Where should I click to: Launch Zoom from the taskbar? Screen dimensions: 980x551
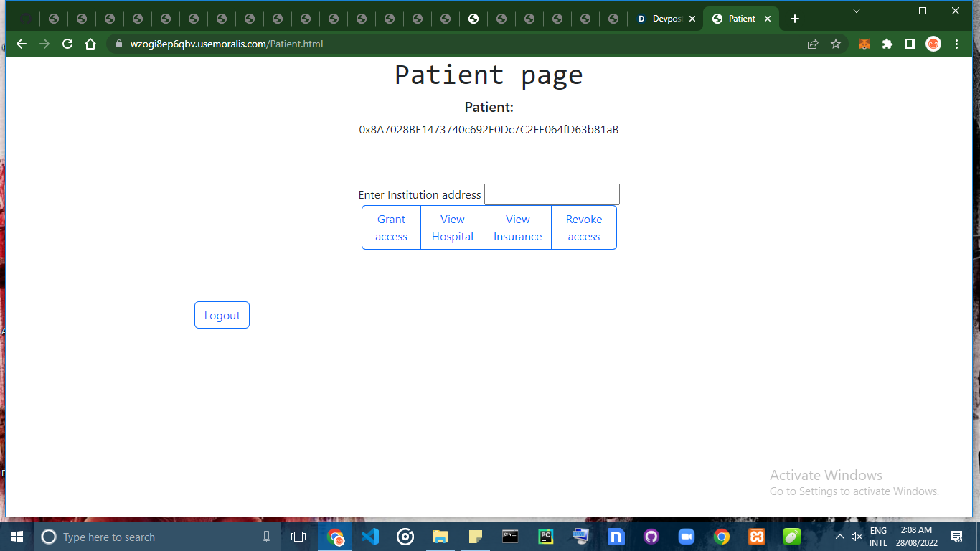coord(687,536)
